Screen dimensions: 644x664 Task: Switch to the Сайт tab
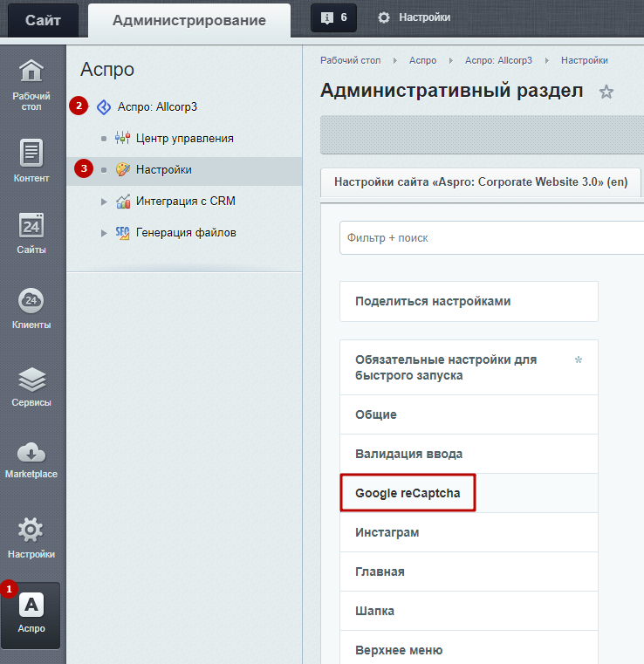(x=43, y=20)
